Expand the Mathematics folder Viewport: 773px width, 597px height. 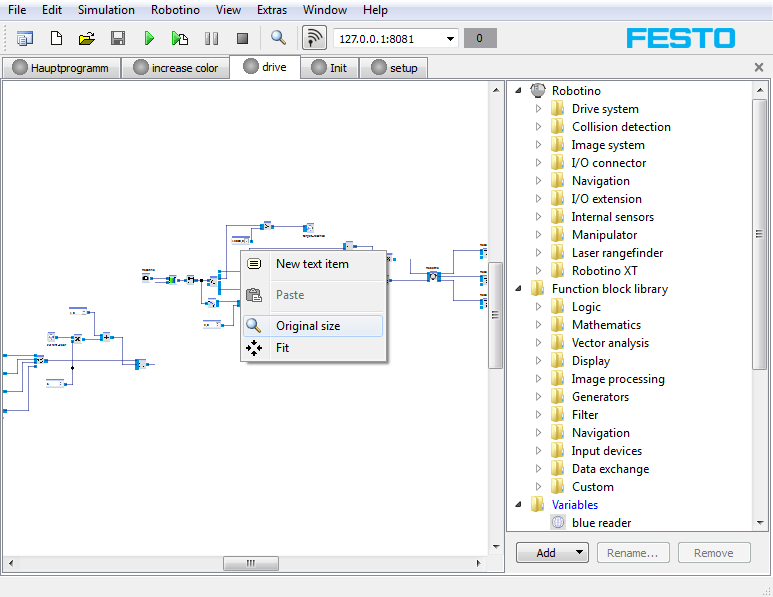538,324
